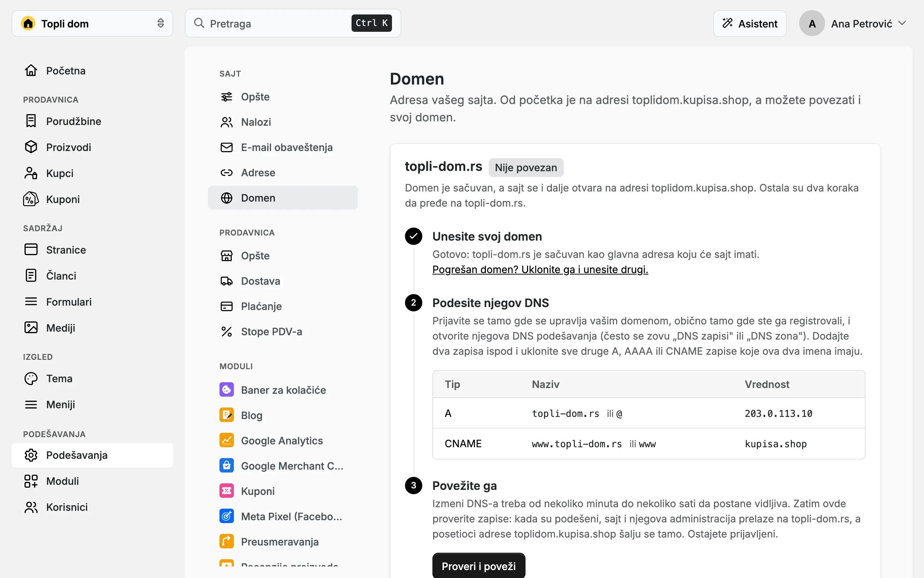Open Meta Pixel (Facebo... module
The image size is (924, 578).
(283, 516)
